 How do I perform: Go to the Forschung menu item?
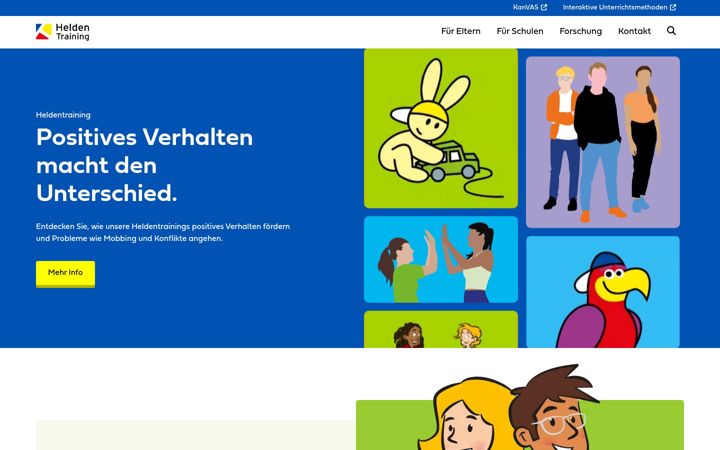point(580,31)
